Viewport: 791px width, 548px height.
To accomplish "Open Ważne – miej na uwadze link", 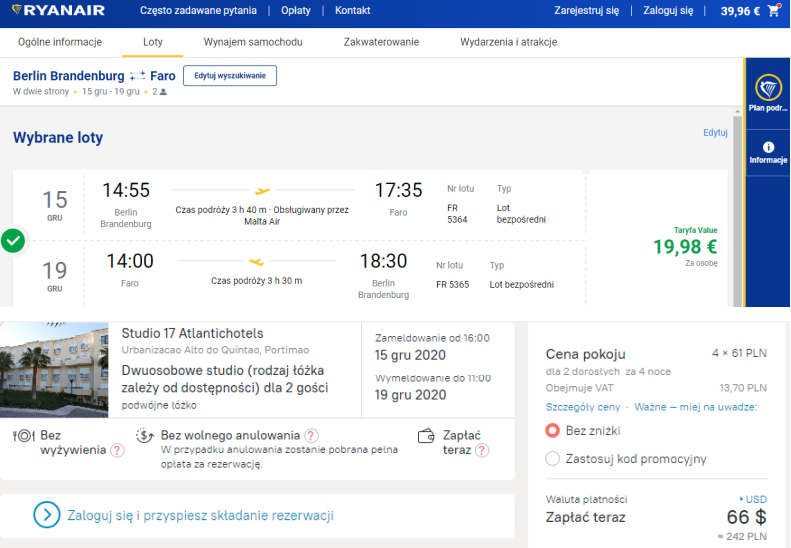I will pos(695,407).
